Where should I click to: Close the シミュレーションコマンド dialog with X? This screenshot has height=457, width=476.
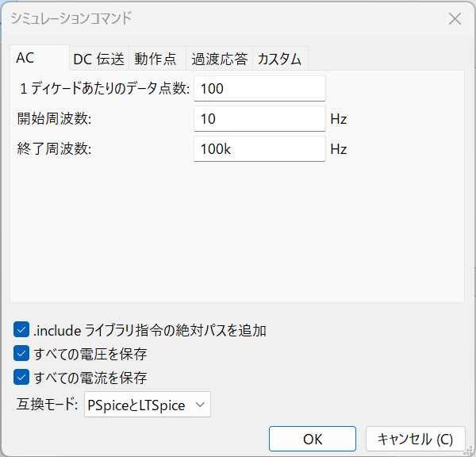pyautogui.click(x=455, y=19)
